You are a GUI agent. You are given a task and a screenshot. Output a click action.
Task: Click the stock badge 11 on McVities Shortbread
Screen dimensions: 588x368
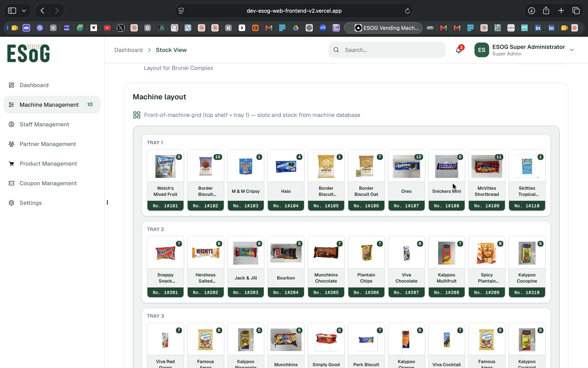tap(499, 157)
